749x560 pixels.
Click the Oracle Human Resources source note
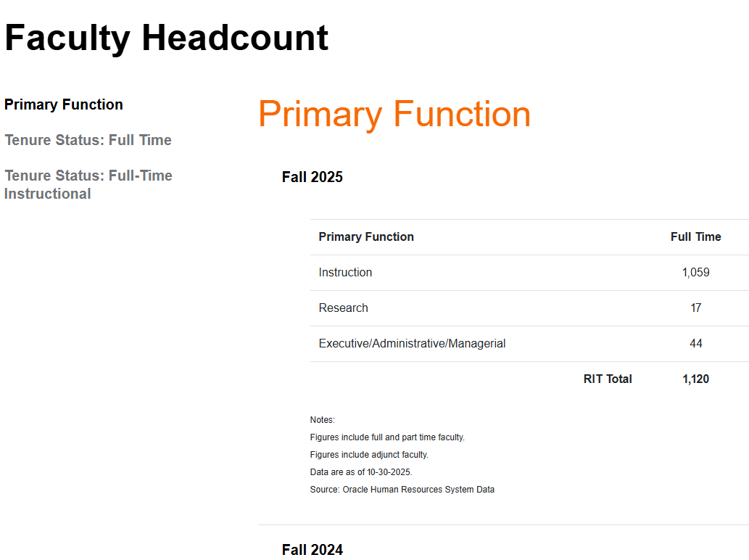(x=402, y=490)
